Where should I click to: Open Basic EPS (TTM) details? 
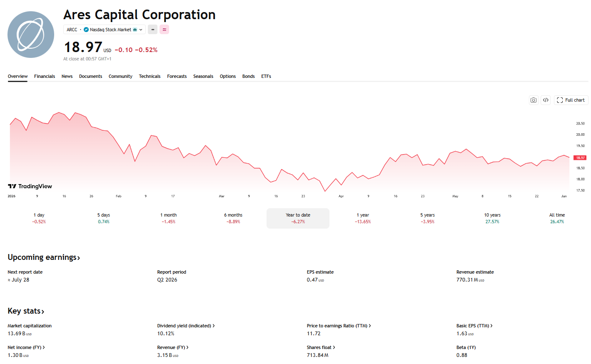tap(474, 326)
